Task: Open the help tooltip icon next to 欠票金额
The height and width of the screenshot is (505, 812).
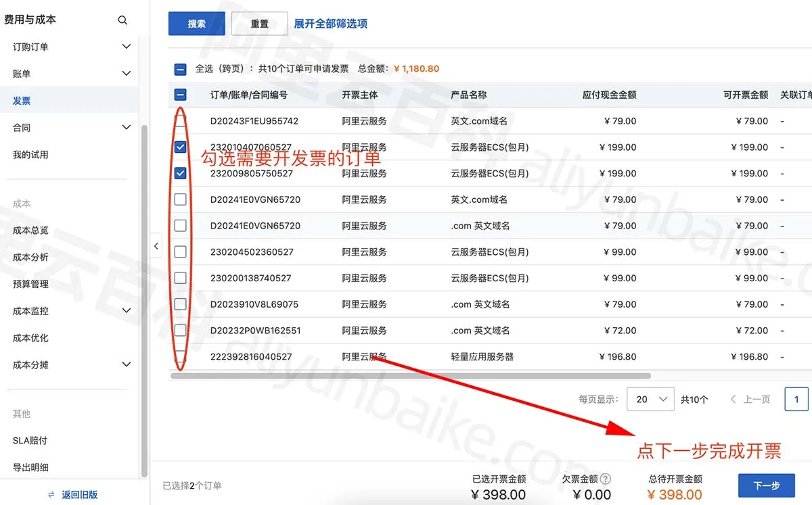Action: coord(604,479)
